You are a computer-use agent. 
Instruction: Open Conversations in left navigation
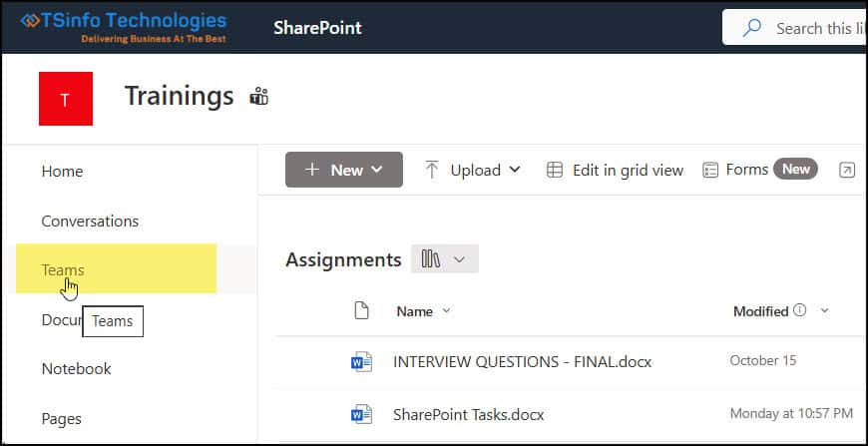pyautogui.click(x=90, y=222)
